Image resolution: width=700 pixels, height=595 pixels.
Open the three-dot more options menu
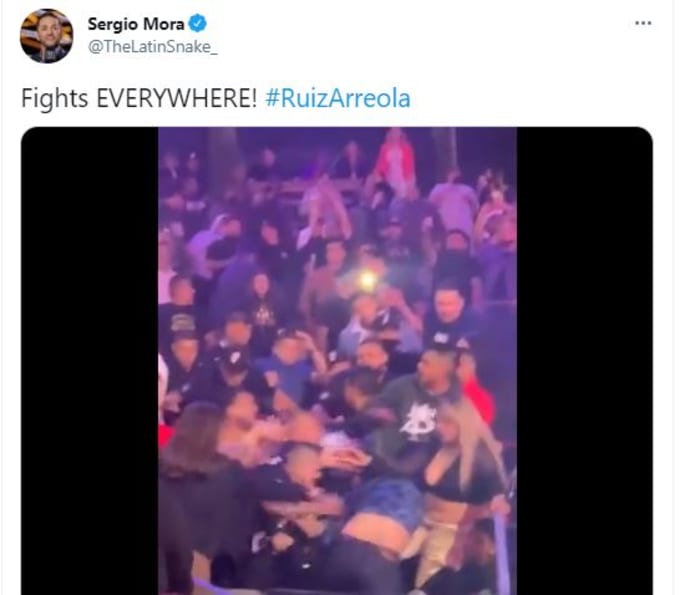pyautogui.click(x=643, y=23)
